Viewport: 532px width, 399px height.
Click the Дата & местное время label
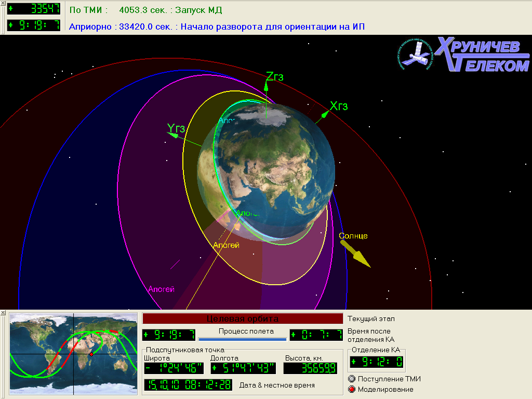[x=277, y=385]
